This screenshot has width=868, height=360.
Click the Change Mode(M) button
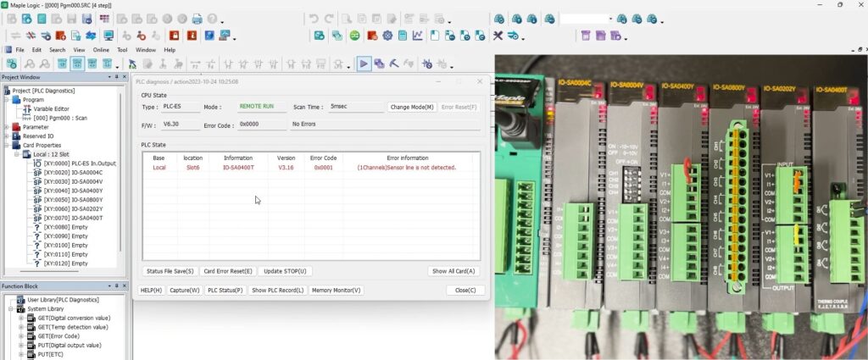[x=412, y=107]
